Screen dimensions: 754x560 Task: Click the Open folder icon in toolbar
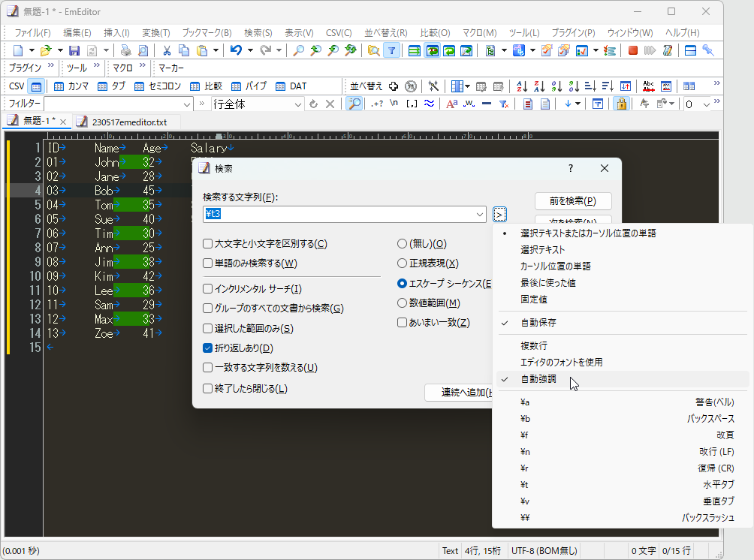point(46,50)
